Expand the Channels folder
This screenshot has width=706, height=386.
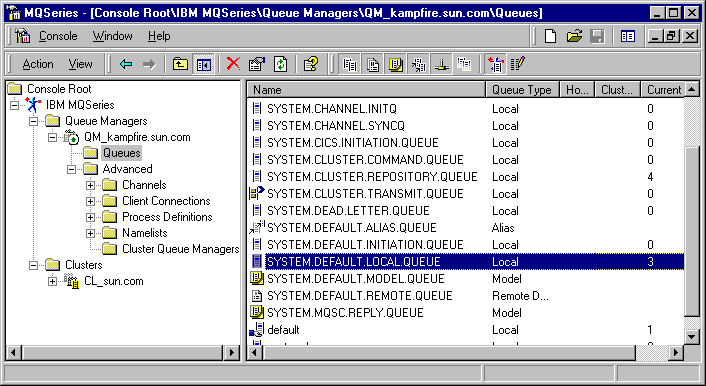91,186
